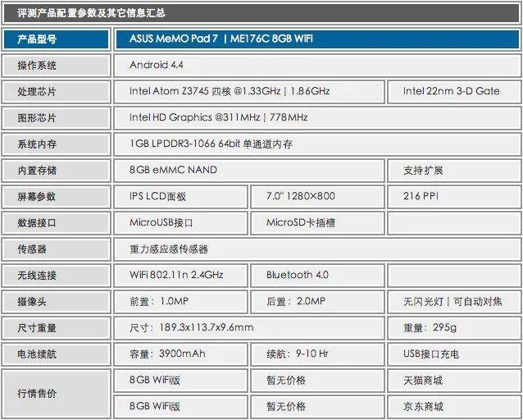
Task: Click '暂无价格' in the 京东商城 row
Action: click(x=317, y=407)
